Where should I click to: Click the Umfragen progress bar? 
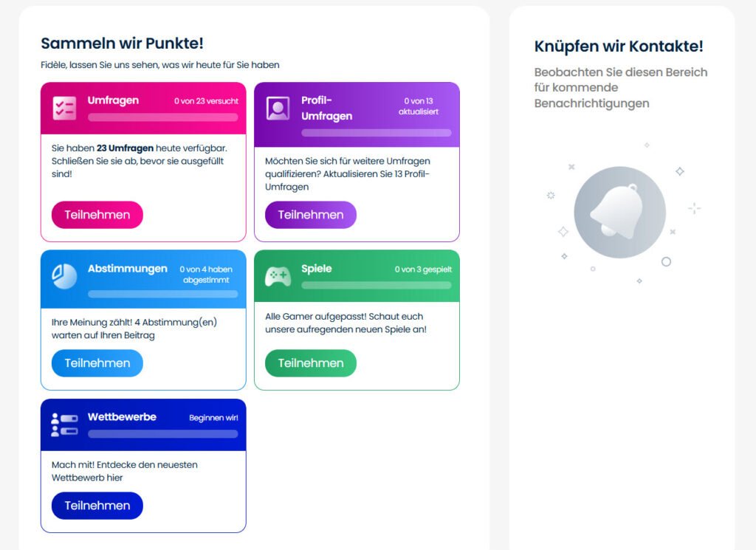(x=162, y=117)
